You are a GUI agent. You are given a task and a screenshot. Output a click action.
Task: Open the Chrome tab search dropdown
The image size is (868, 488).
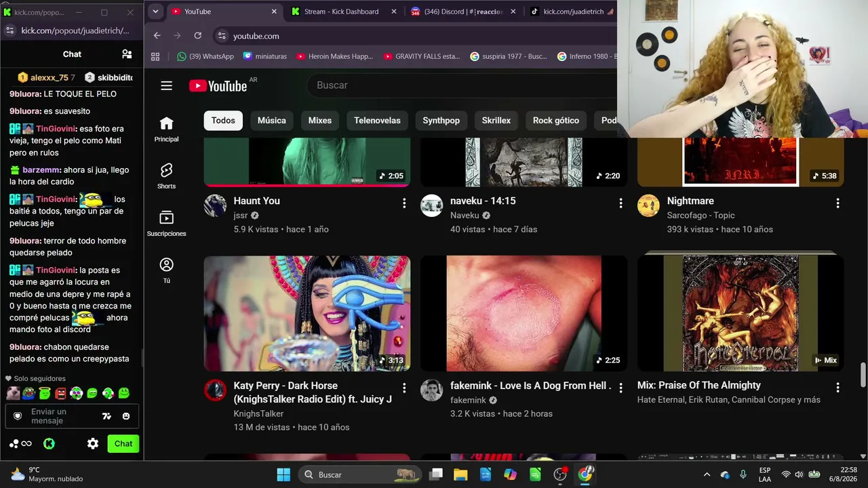pos(155,12)
